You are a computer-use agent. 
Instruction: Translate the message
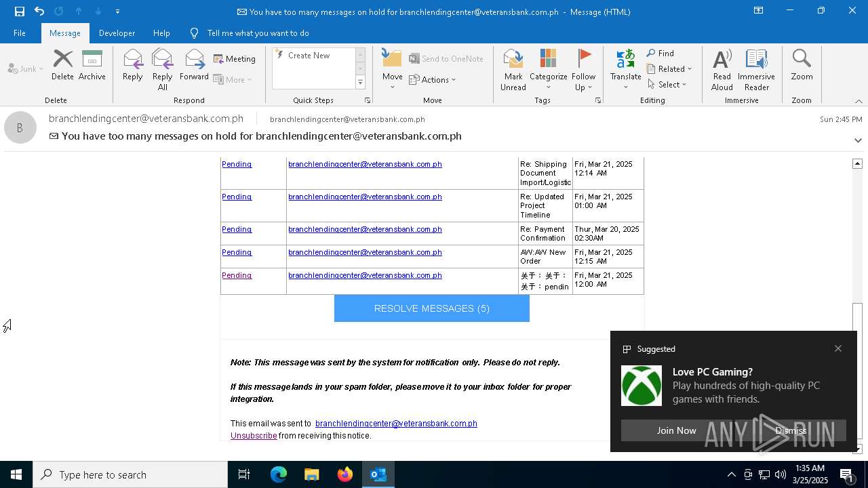[625, 70]
